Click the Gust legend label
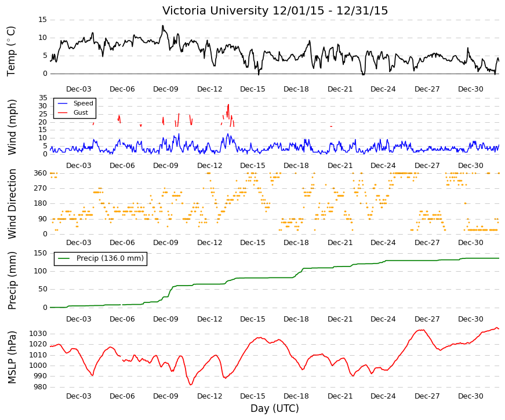The image size is (505, 420). pos(81,112)
